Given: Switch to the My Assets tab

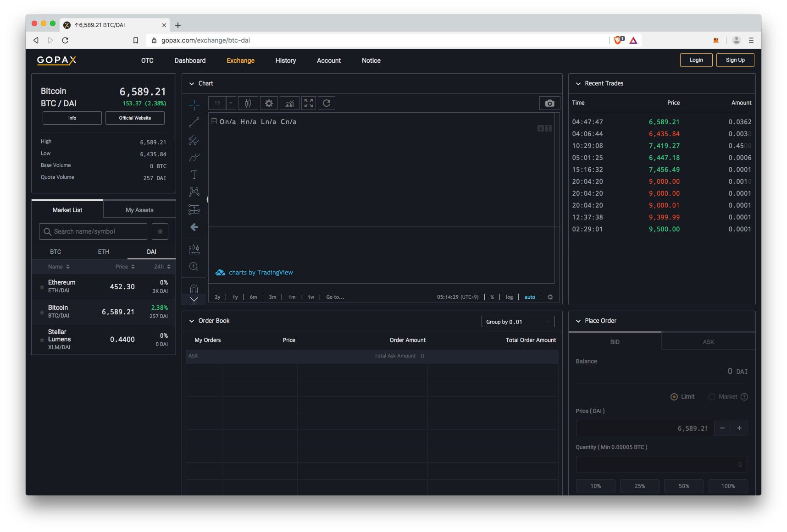Looking at the screenshot, I should (x=139, y=210).
